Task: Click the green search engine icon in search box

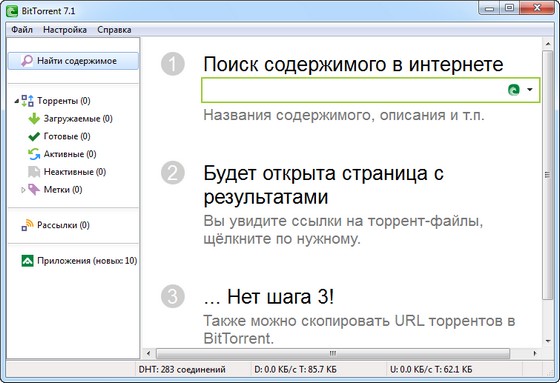Action: point(514,90)
